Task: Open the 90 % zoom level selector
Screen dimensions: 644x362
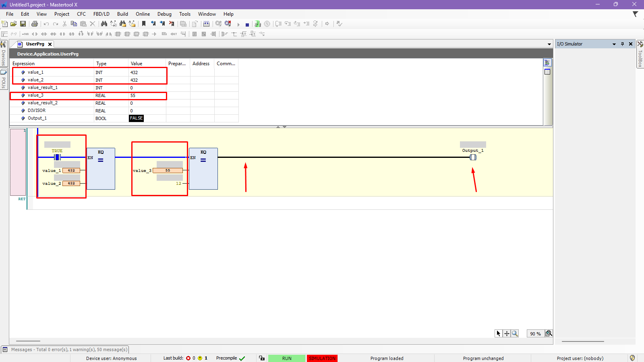Action: (535, 334)
